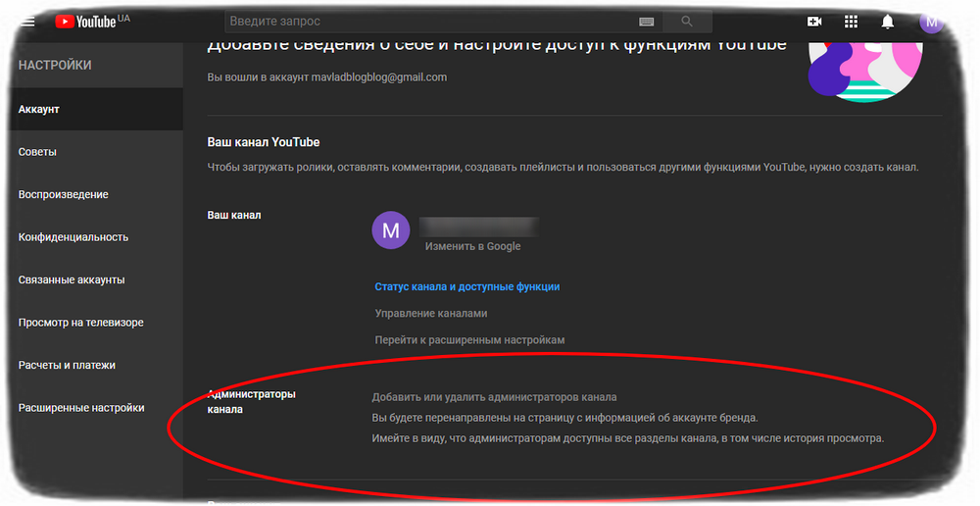
Task: Open the on-screen keyboard icon in search
Action: (646, 22)
